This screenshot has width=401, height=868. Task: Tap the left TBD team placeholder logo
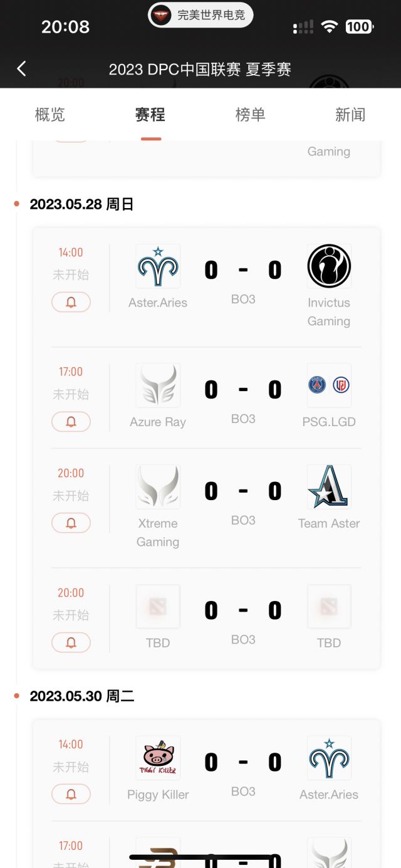tap(158, 607)
